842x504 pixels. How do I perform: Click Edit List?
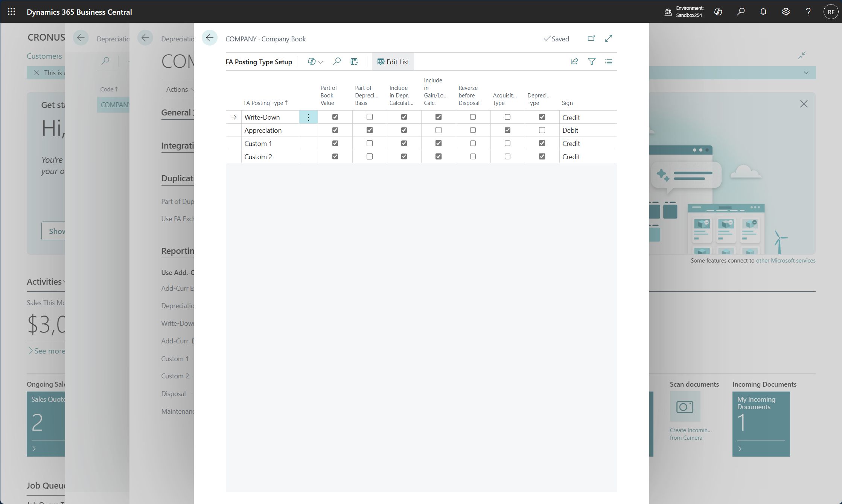pyautogui.click(x=393, y=62)
